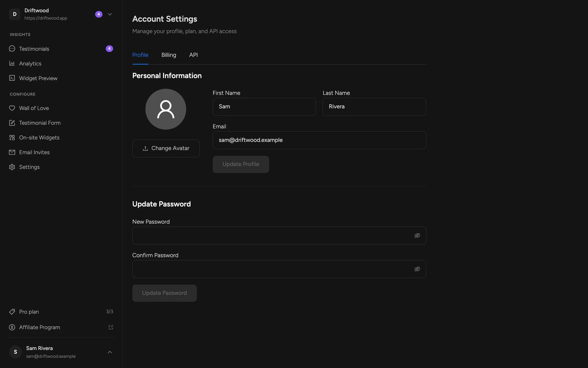588x368 pixels.
Task: Click the Pro plan 3/3 usage entry
Action: click(61, 312)
